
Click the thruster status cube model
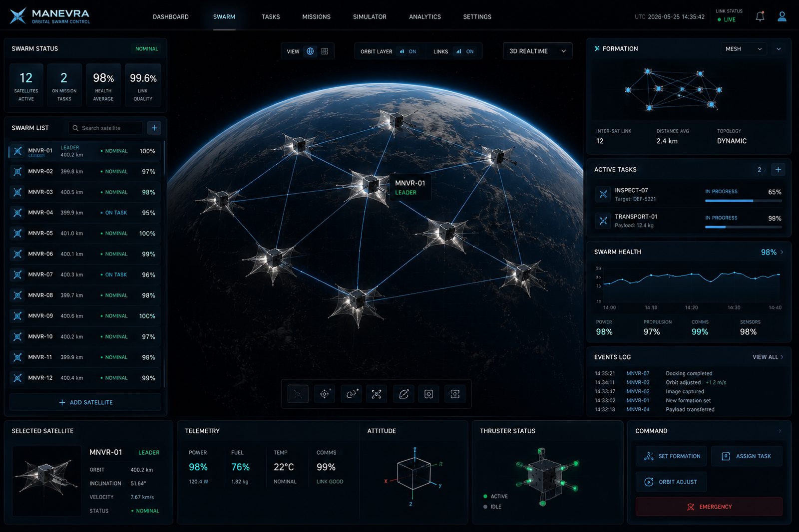(x=547, y=477)
